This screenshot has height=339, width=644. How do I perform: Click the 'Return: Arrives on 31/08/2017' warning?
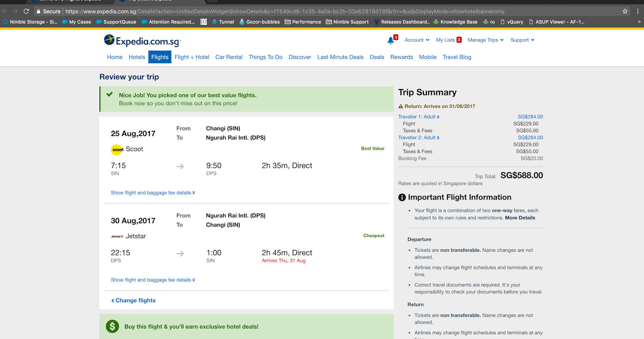coord(437,106)
